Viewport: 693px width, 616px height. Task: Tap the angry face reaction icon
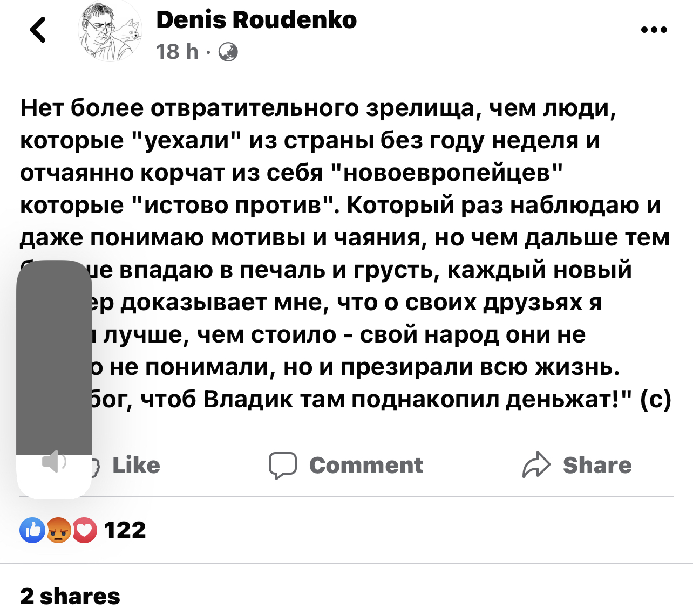tap(58, 530)
